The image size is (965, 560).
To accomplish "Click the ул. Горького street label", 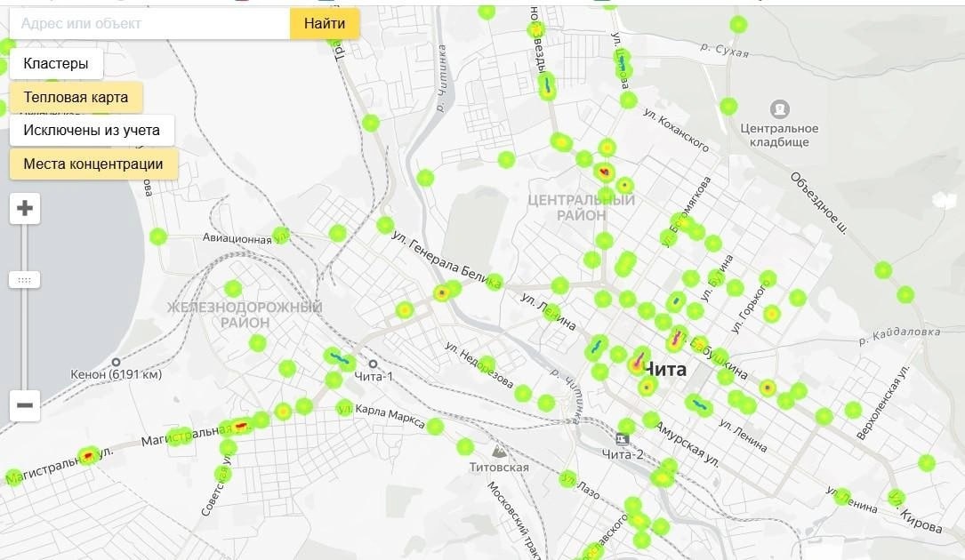I will pos(750,307).
